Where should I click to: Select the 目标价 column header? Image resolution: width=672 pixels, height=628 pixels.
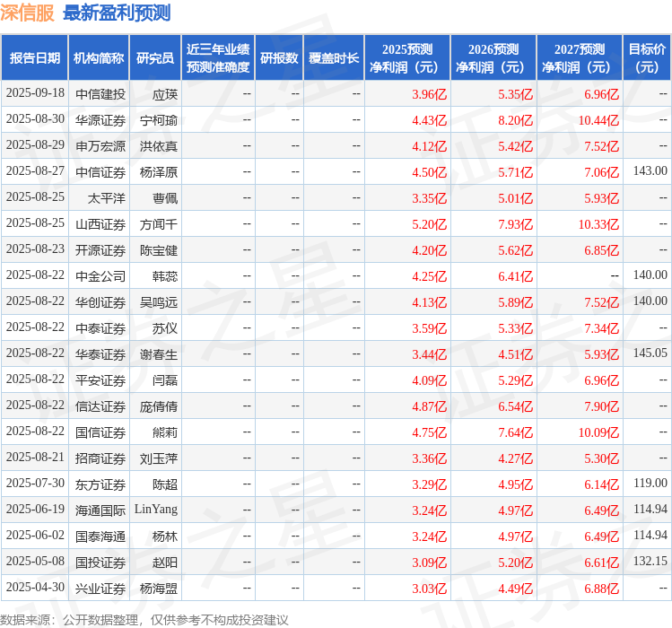pyautogui.click(x=647, y=58)
